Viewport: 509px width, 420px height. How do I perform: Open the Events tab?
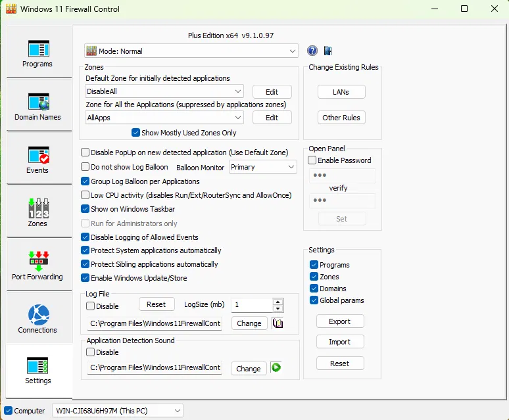pyautogui.click(x=39, y=158)
